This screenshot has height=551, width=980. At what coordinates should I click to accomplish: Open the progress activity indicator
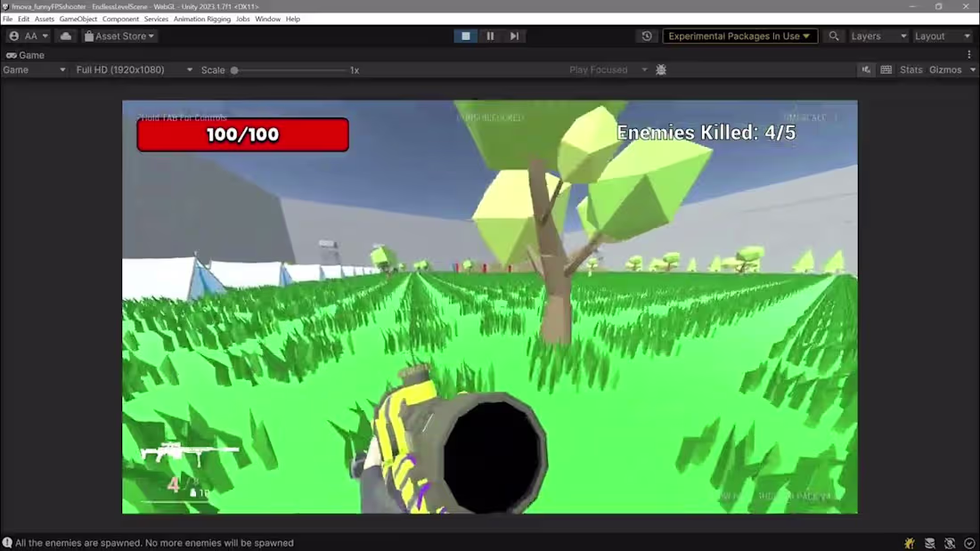click(969, 542)
